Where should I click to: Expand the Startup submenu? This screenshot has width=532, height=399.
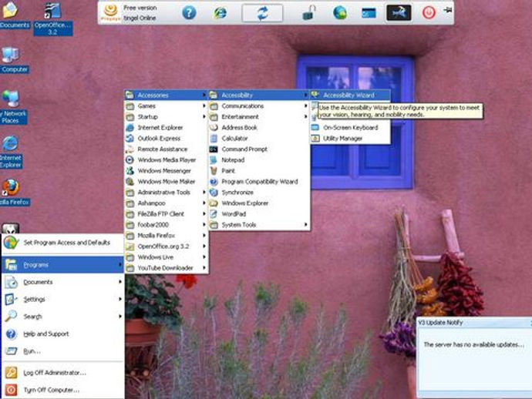(x=166, y=117)
